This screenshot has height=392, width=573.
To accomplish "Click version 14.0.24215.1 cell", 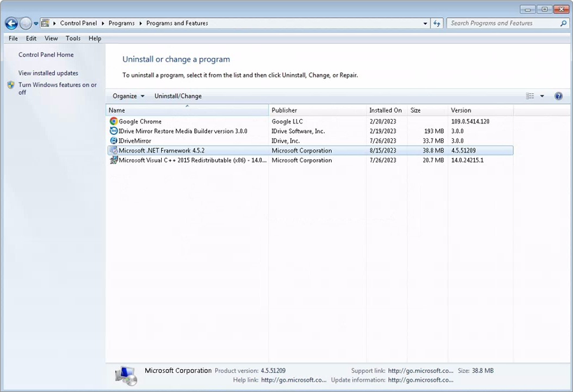I will pyautogui.click(x=467, y=160).
